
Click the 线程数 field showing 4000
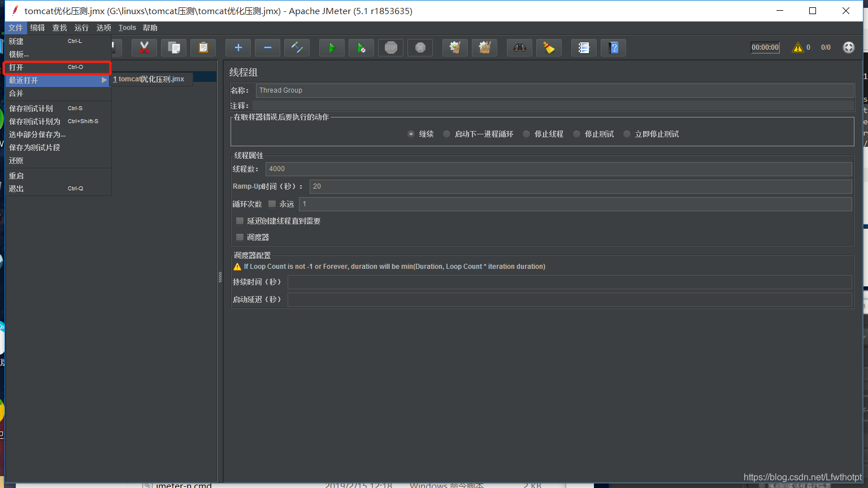[558, 169]
